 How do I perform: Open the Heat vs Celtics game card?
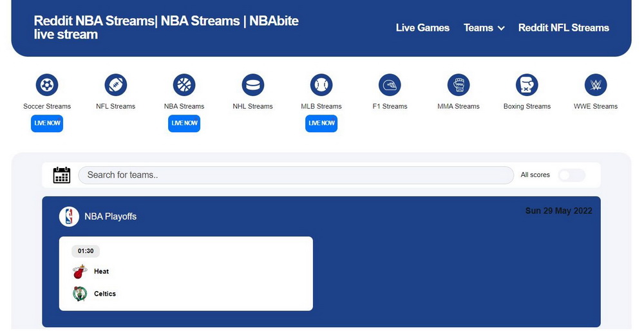point(185,274)
